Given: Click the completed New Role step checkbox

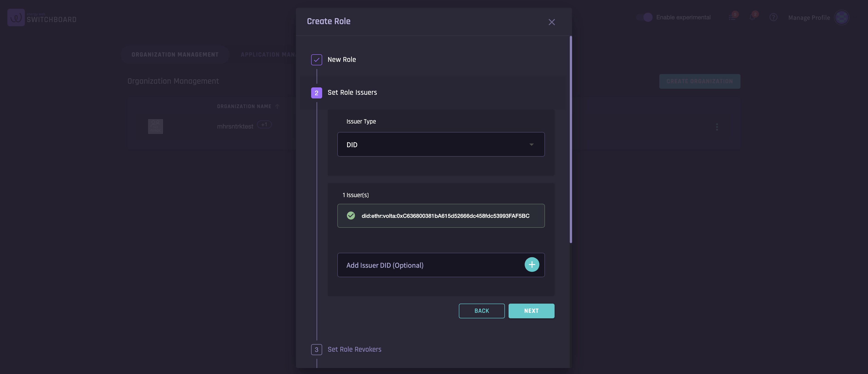Looking at the screenshot, I should [316, 60].
